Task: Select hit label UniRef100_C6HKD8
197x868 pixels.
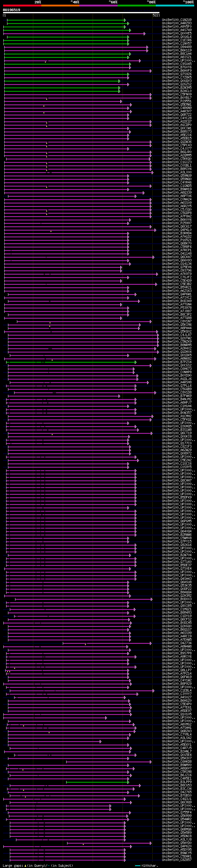Action: (177, 762)
